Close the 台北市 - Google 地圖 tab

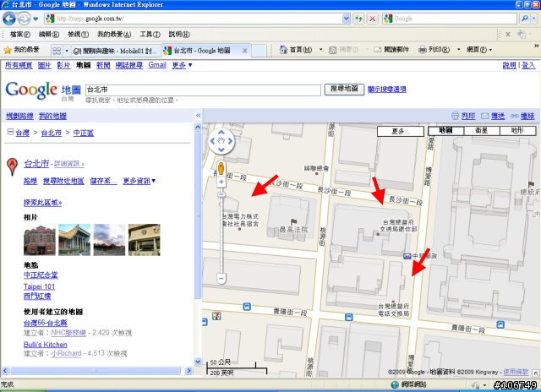244,51
